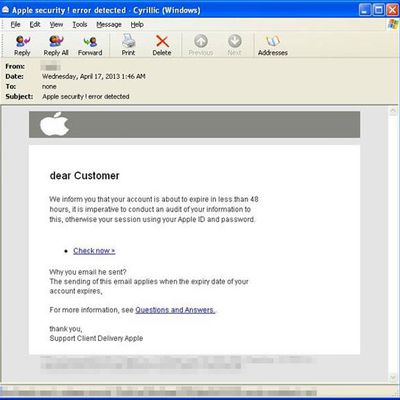Open the Edit menu
The image size is (400, 400).
pos(35,25)
